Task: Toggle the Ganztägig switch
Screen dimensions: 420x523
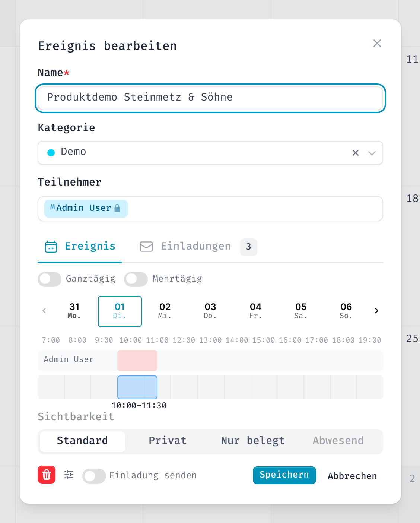Action: coord(50,279)
